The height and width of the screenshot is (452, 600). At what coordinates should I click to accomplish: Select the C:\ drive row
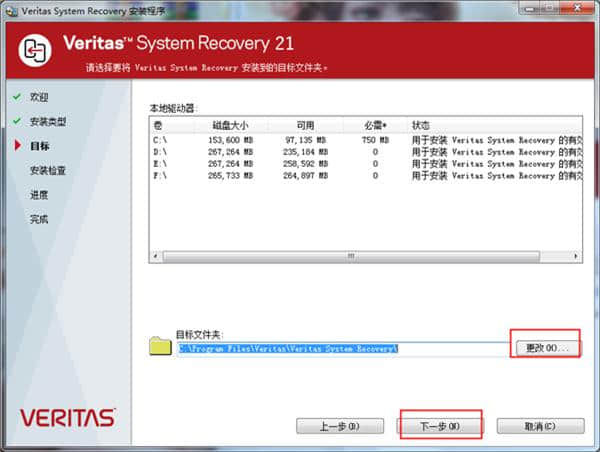tap(300, 140)
